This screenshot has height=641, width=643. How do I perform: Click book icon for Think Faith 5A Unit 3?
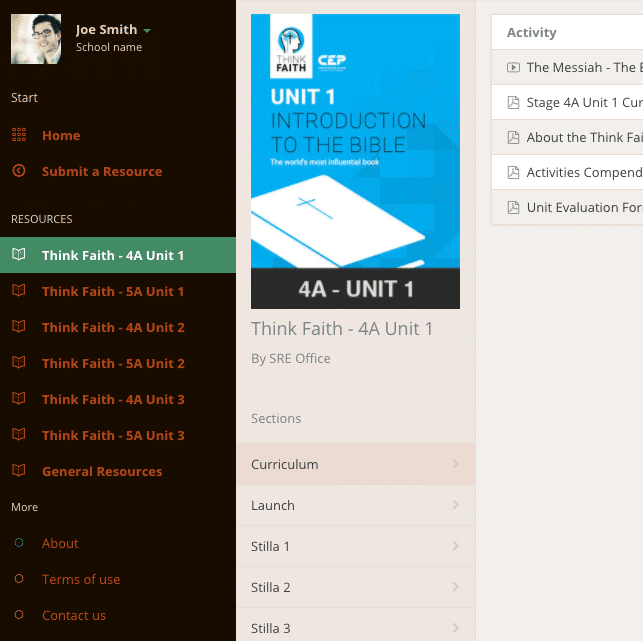click(x=19, y=434)
